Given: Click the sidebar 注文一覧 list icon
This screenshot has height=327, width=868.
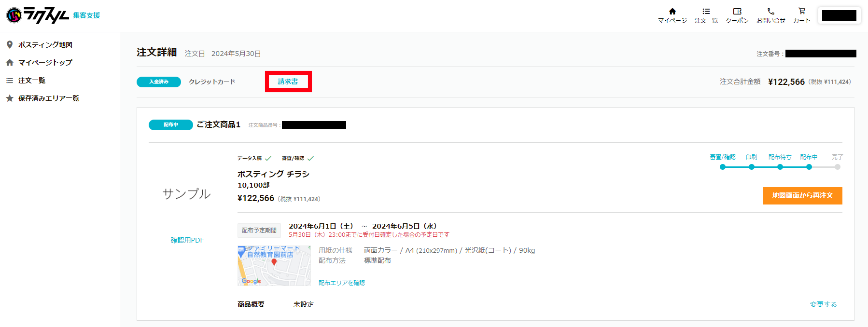Looking at the screenshot, I should coord(10,81).
